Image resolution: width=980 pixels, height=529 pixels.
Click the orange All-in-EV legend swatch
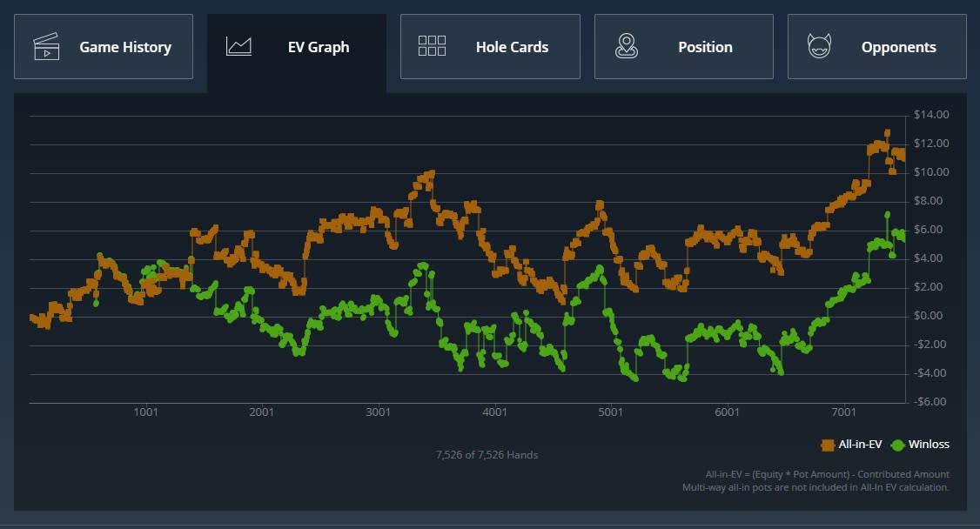828,445
